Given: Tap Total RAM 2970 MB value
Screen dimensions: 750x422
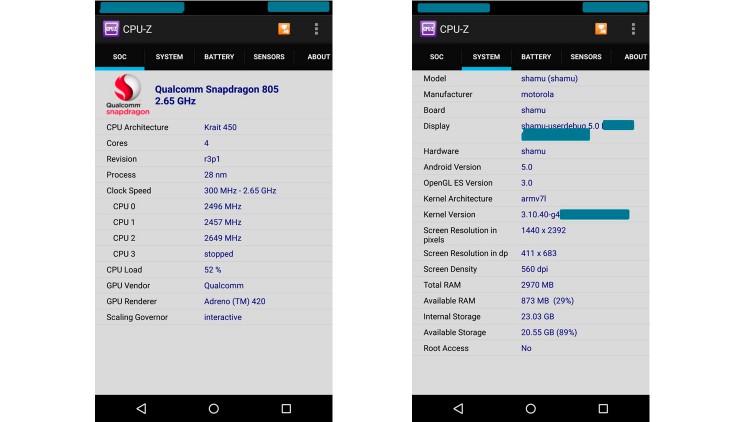Looking at the screenshot, I should pos(537,285).
